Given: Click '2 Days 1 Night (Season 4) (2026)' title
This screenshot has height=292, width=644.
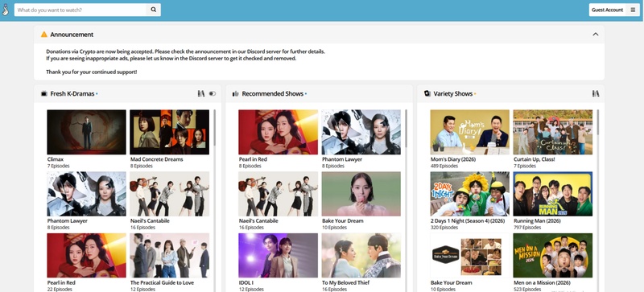Looking at the screenshot, I should coord(468,221).
